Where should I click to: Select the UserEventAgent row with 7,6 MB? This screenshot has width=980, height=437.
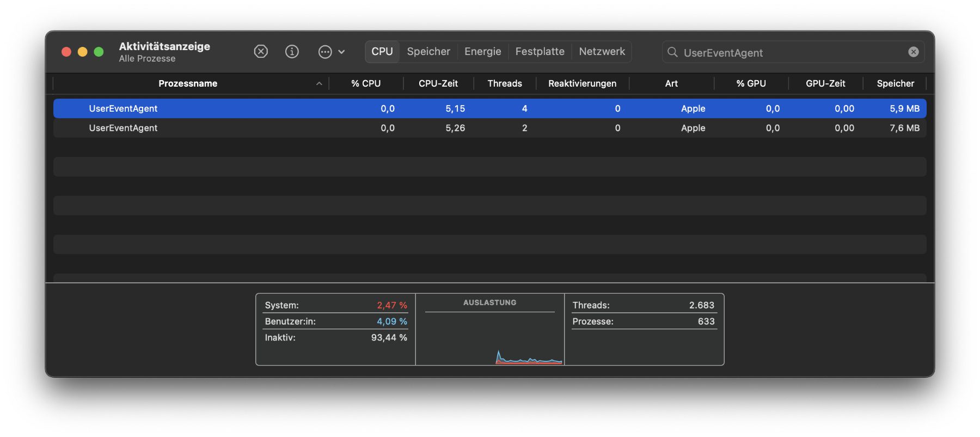(123, 128)
